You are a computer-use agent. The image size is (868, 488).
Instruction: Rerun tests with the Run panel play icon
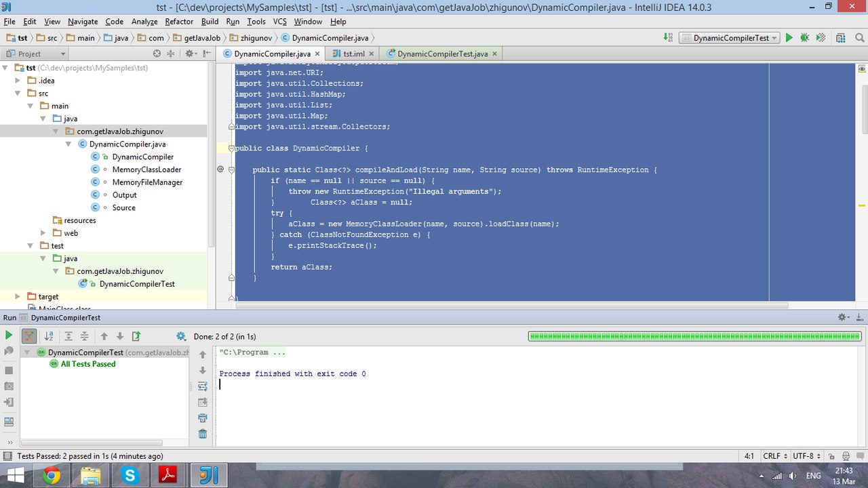pos(9,335)
